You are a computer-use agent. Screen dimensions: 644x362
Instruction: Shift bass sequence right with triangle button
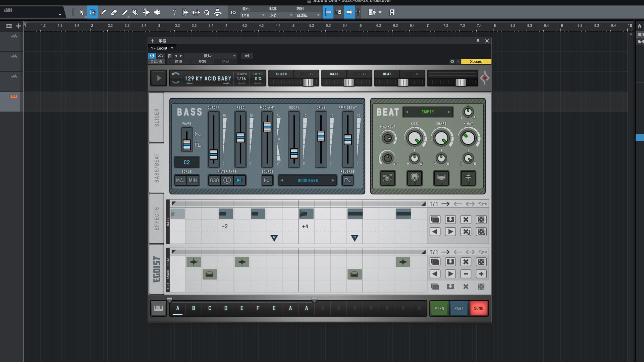point(450,232)
